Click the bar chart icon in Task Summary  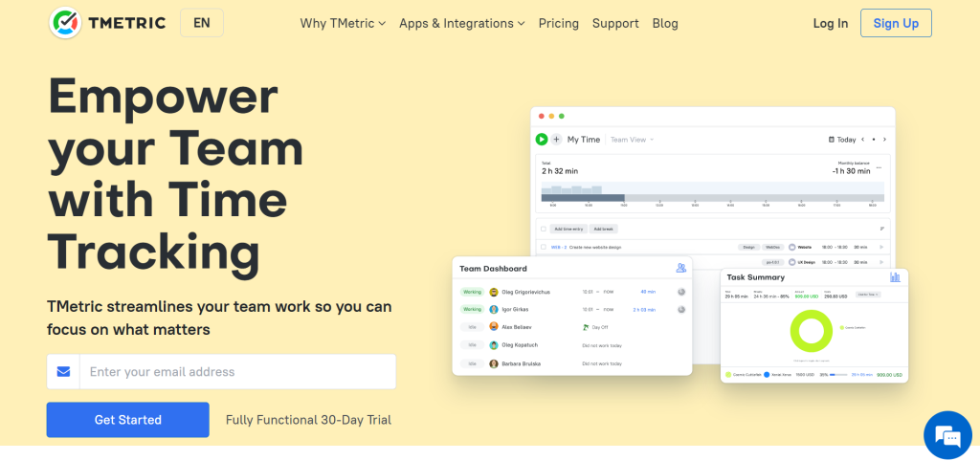click(x=895, y=276)
